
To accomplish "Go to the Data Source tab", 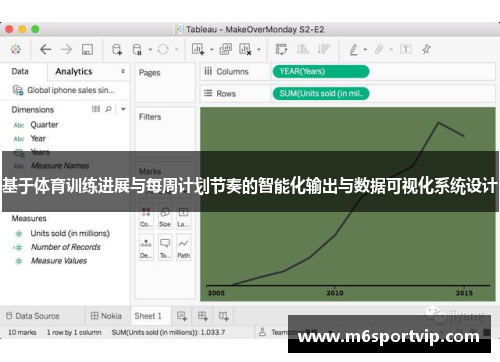I will point(33,316).
